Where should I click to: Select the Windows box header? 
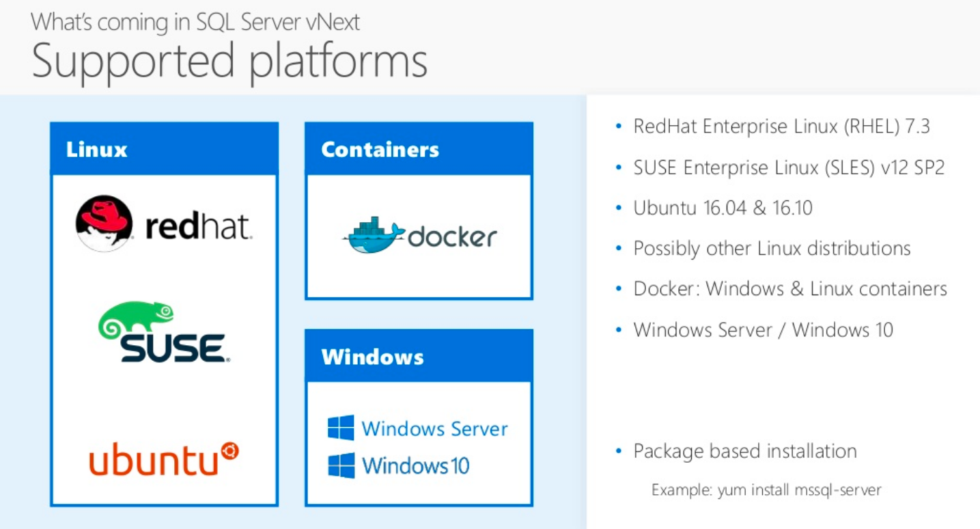click(x=419, y=356)
